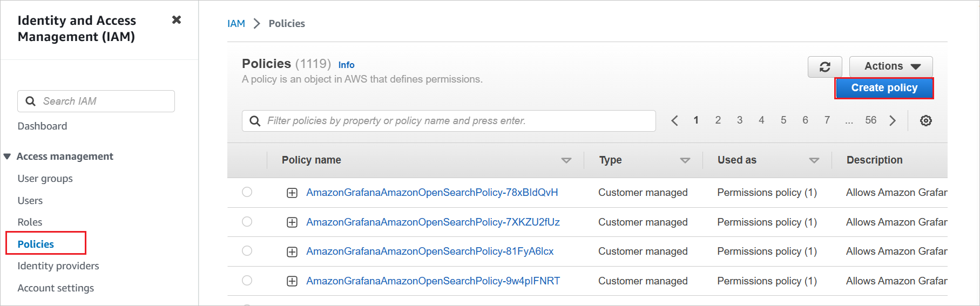Image resolution: width=980 pixels, height=306 pixels.
Task: Click the previous page arrow
Action: coord(674,121)
